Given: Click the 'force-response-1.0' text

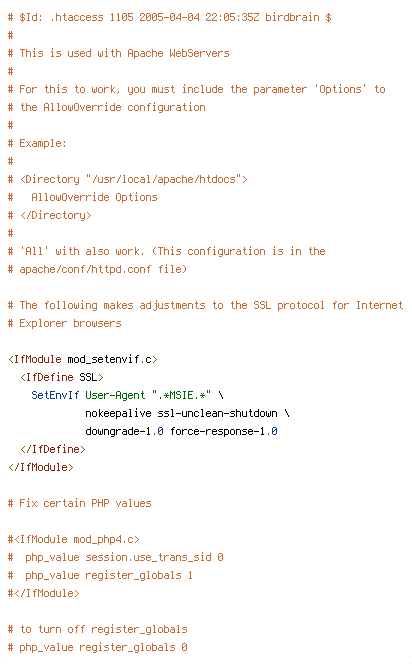Looking at the screenshot, I should click(224, 431).
